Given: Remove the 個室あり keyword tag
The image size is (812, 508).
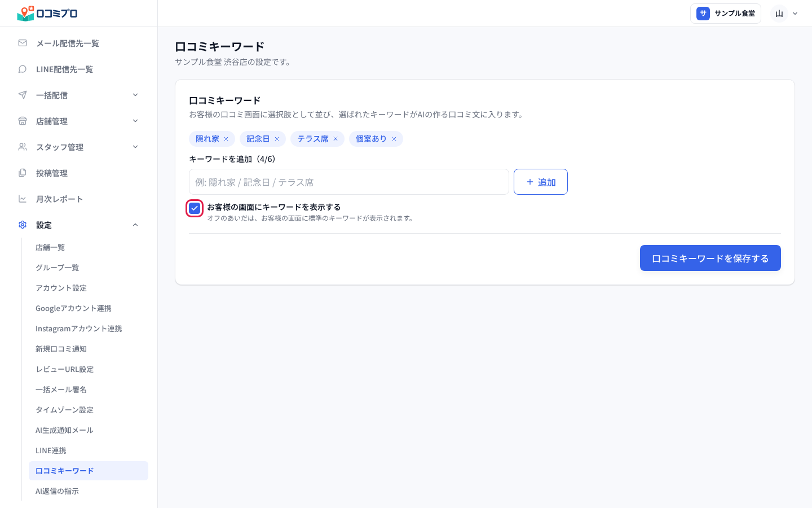Looking at the screenshot, I should 394,139.
